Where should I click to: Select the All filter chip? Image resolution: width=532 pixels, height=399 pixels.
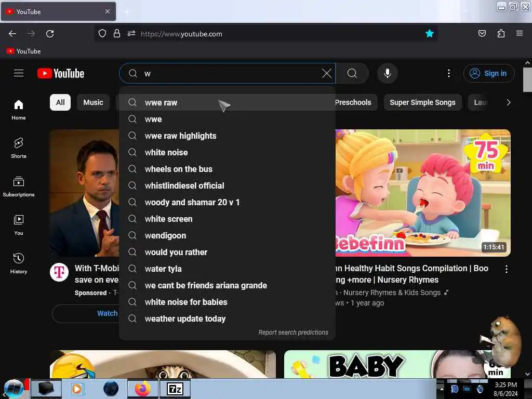pos(60,102)
